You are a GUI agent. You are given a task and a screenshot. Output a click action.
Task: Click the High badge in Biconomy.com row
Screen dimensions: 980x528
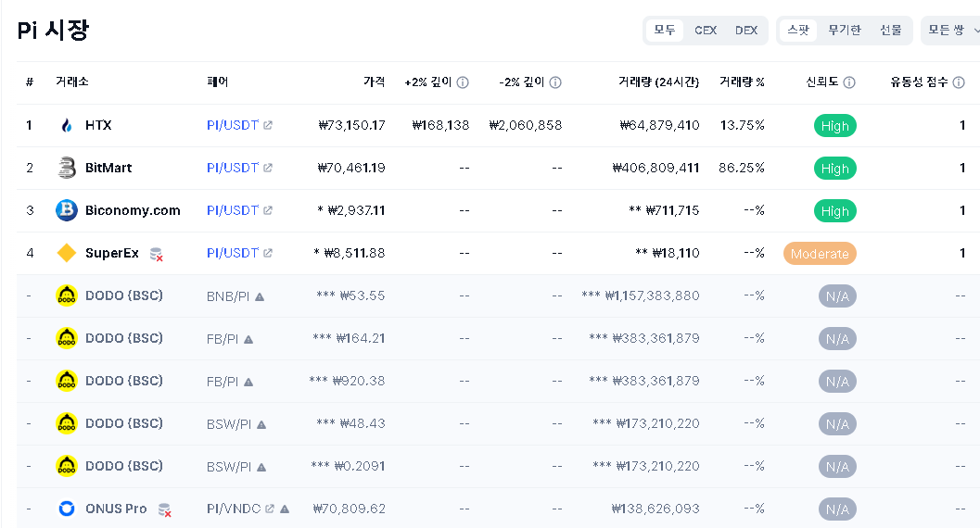835,211
